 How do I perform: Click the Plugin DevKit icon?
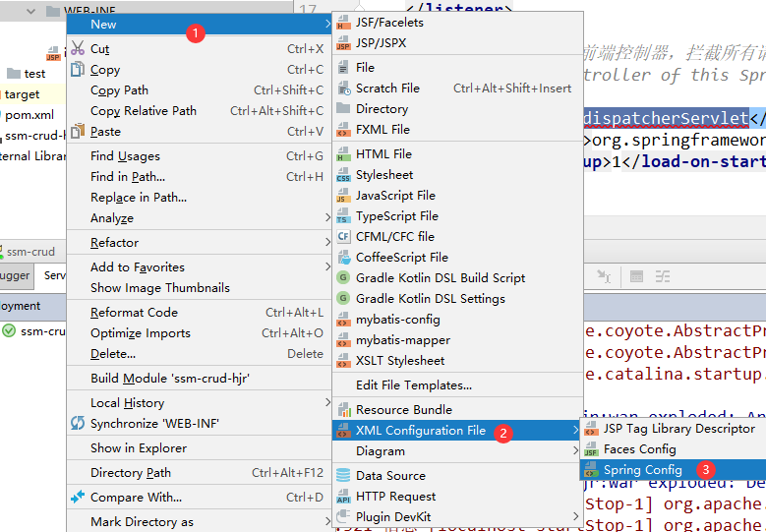(343, 516)
